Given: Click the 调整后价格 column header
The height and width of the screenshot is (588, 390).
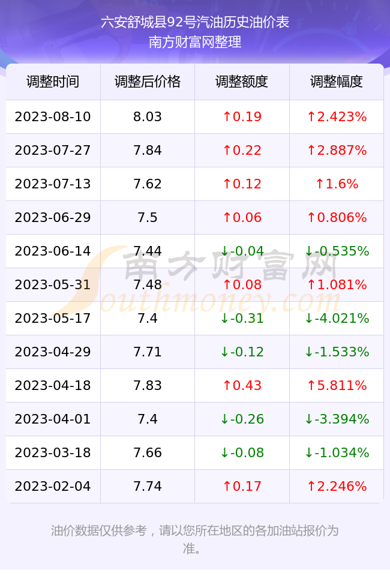Looking at the screenshot, I should click(148, 82).
